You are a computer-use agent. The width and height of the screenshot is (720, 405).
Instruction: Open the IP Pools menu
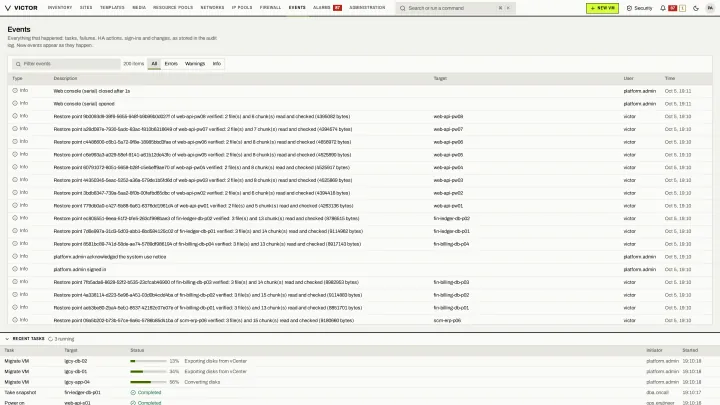(242, 8)
